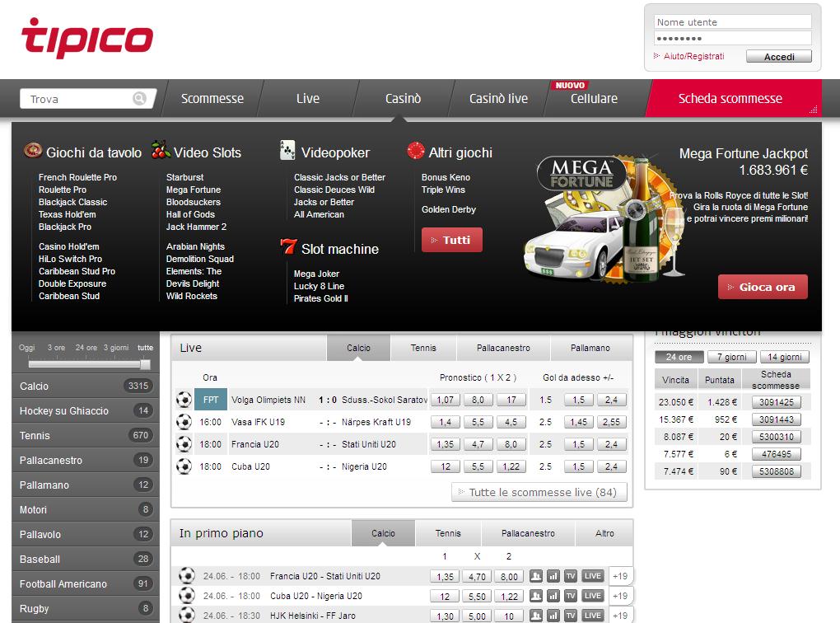Open lineup icon for HJK Helsinki - FF Jaro
Viewport: 840px width, 623px height.
pyautogui.click(x=536, y=616)
